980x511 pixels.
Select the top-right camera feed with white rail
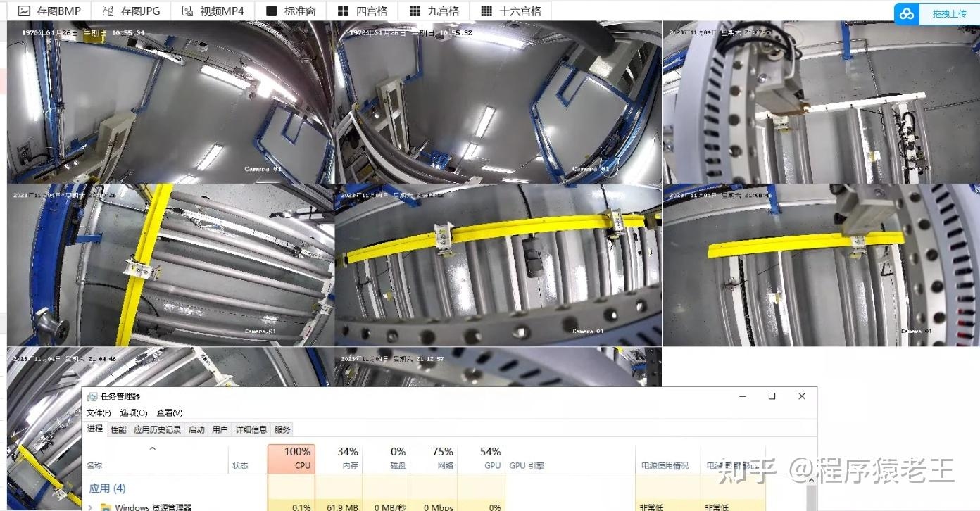pyautogui.click(x=821, y=102)
